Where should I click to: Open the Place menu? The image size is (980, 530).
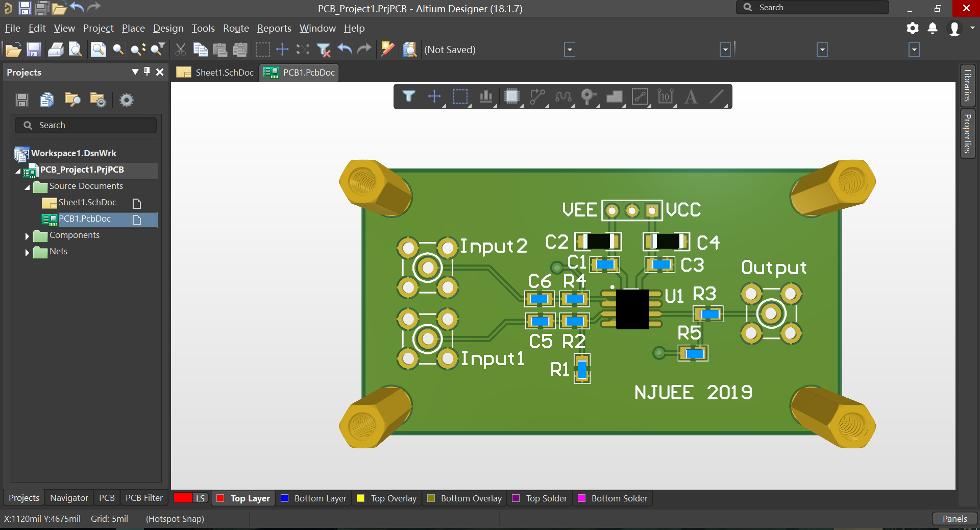tap(133, 28)
